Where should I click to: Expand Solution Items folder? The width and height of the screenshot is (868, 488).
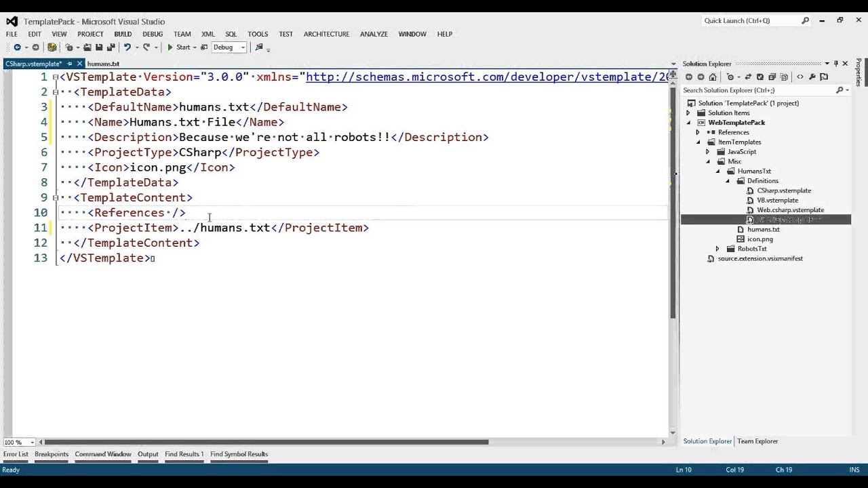[x=688, y=113]
